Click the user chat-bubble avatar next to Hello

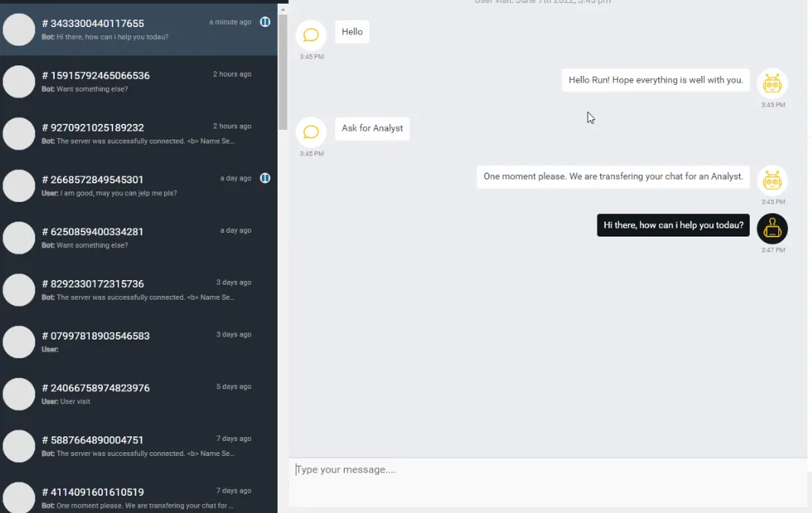(311, 35)
